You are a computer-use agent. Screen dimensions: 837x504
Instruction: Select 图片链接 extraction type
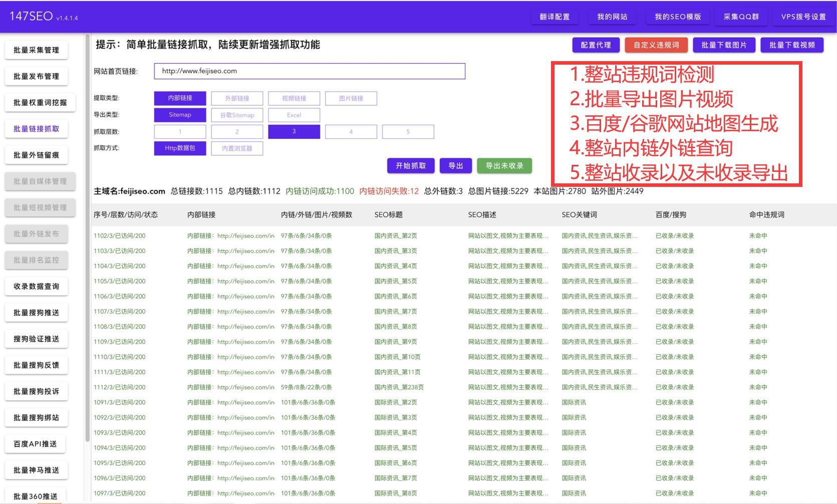pos(351,98)
